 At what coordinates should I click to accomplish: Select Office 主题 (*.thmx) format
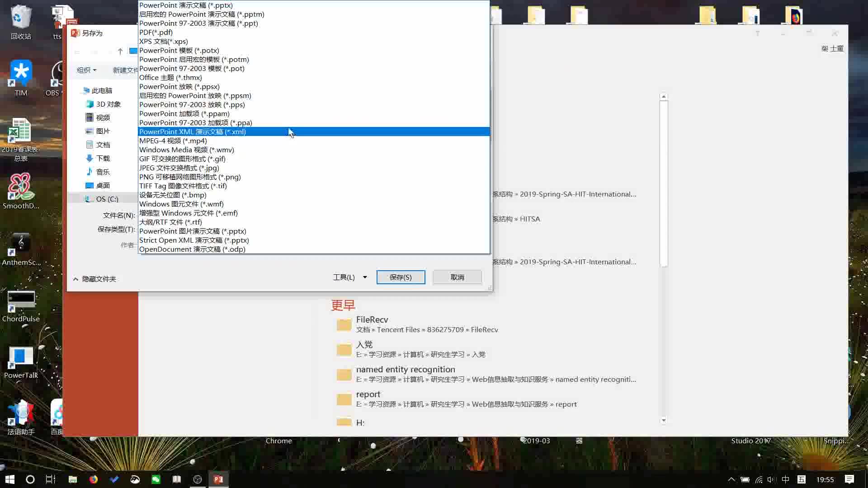pyautogui.click(x=314, y=77)
